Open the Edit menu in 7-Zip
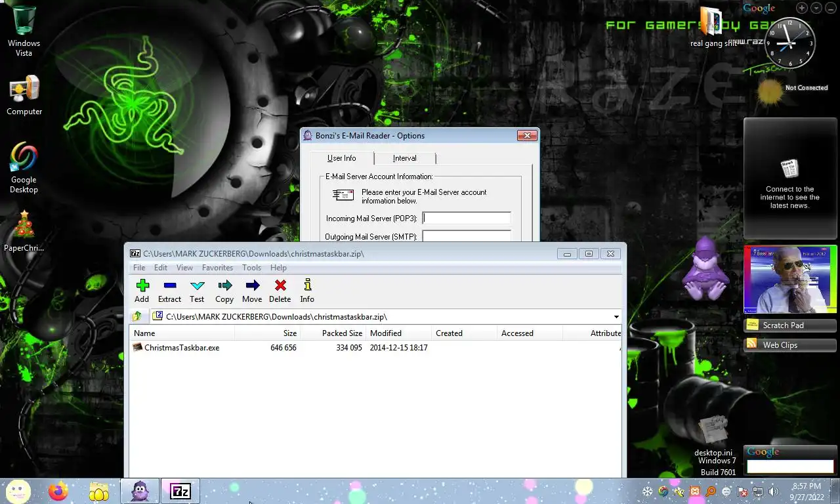The image size is (840, 504). [161, 268]
